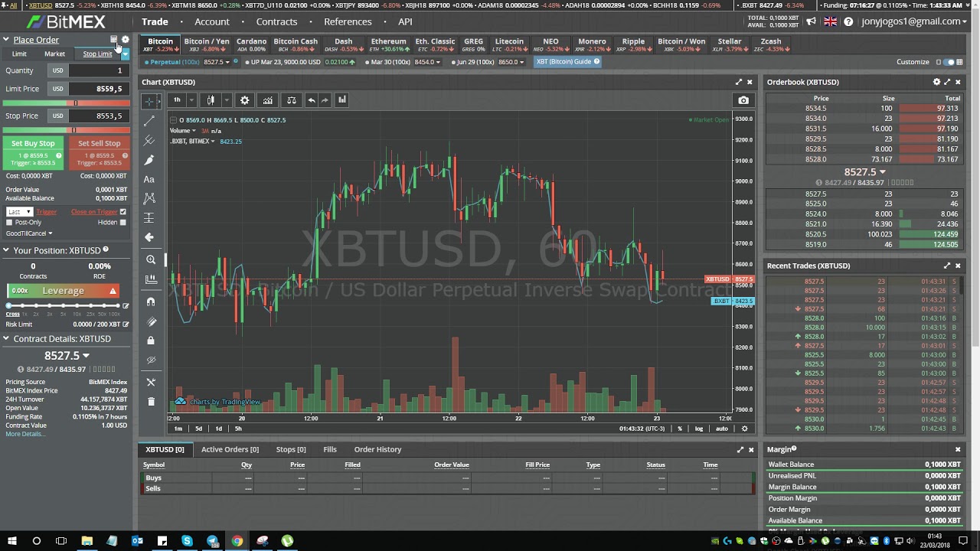Undo the last chart action
This screenshot has height=551, width=980.
coord(312,100)
